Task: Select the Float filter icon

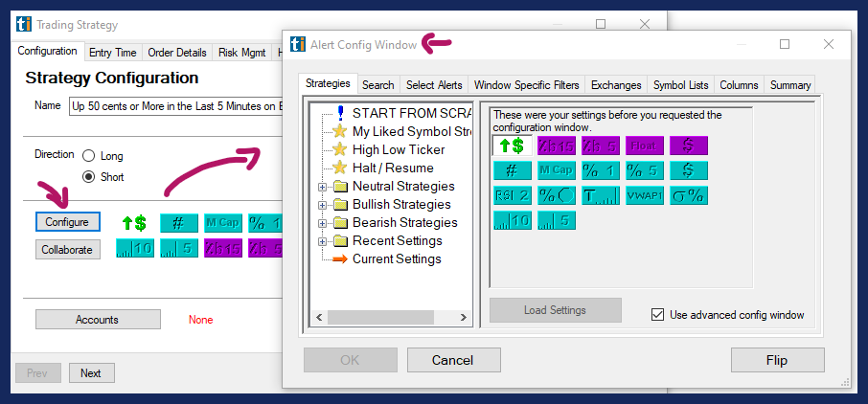Action: pos(644,146)
